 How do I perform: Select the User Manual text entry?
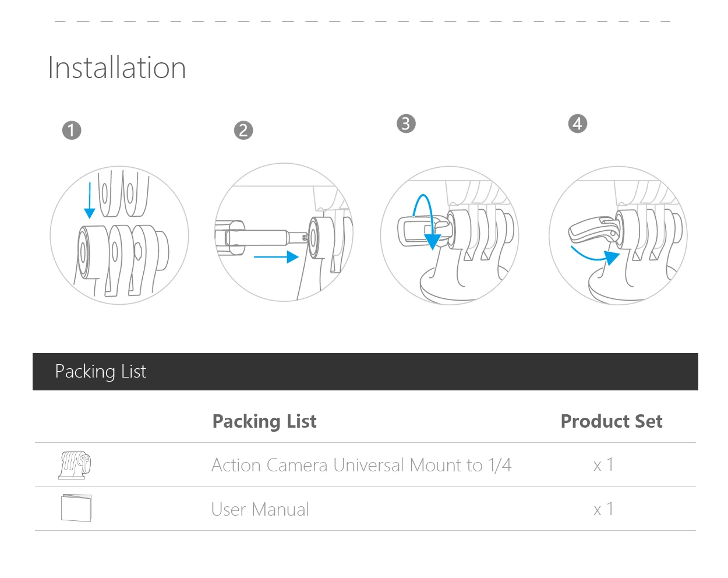[260, 509]
